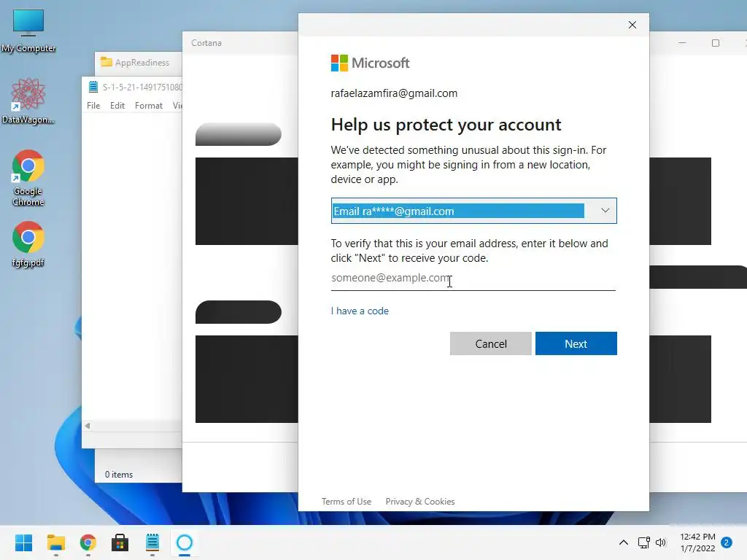The width and height of the screenshot is (747, 560).
Task: Cancel the account protection prompt
Action: [x=491, y=344]
